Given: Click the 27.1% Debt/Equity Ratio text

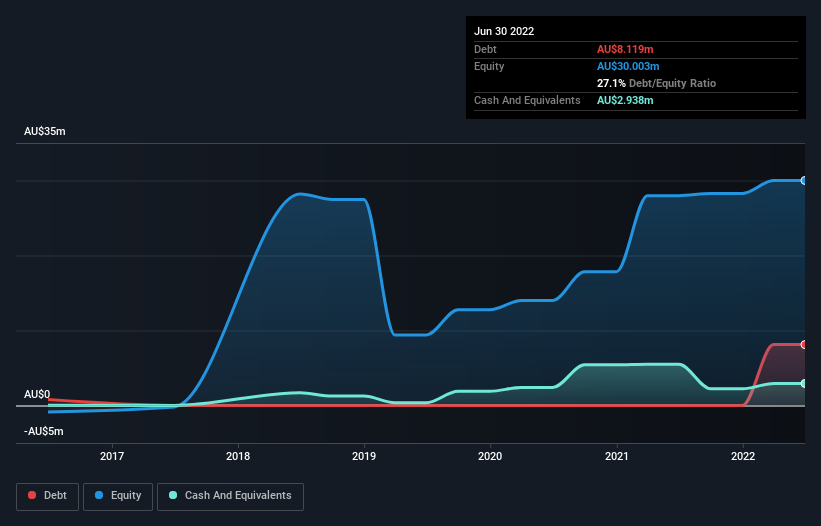Looking at the screenshot, I should (657, 83).
